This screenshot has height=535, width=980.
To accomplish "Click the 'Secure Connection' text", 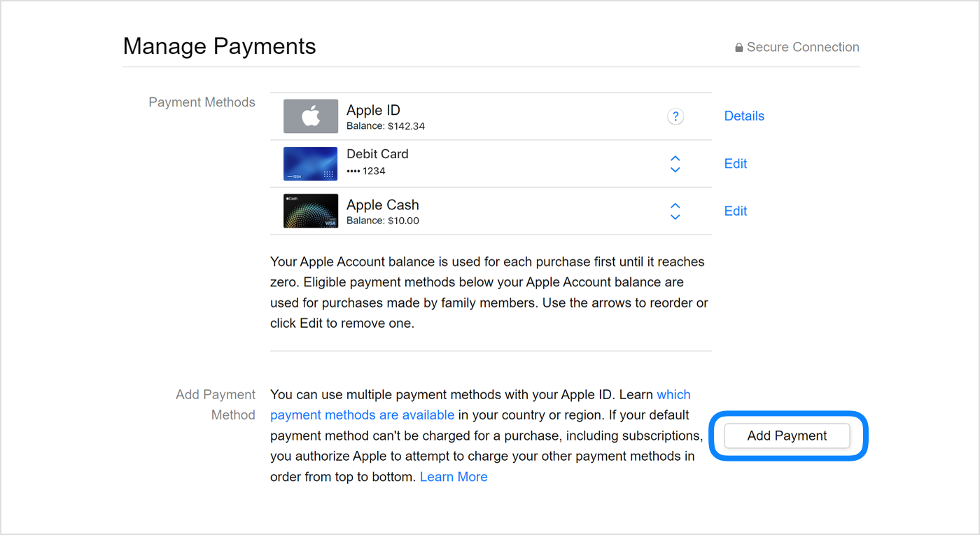I will point(803,47).
